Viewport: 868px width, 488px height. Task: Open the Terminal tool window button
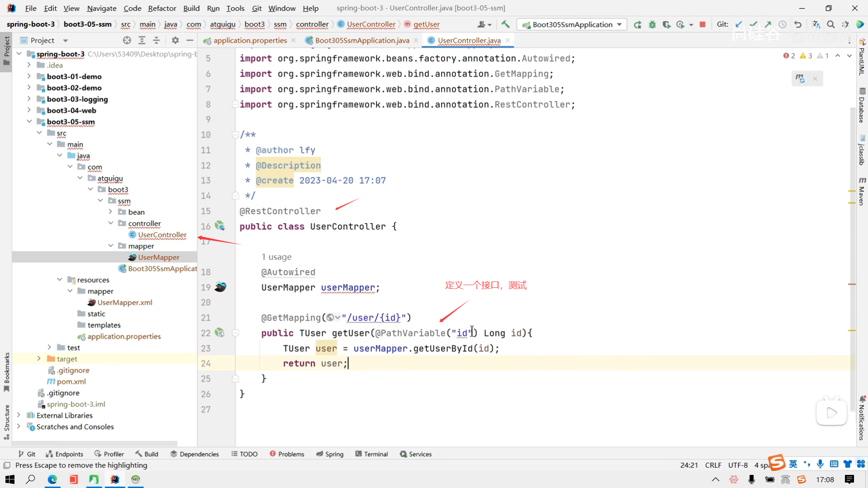pos(372,454)
